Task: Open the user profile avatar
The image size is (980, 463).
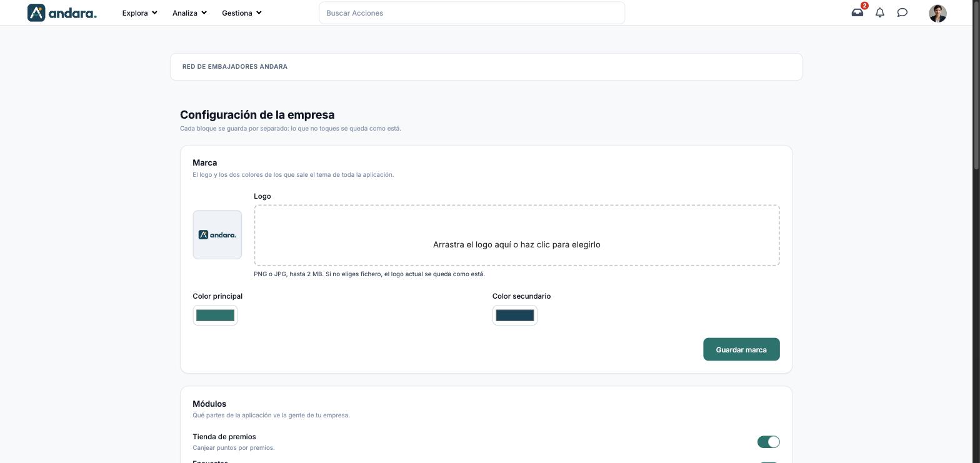Action: [x=937, y=13]
